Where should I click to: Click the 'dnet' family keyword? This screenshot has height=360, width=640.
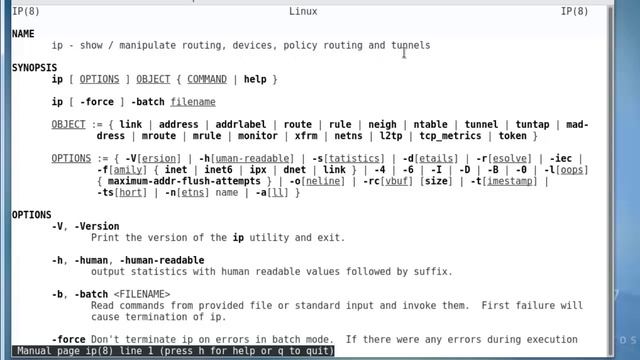(295, 170)
